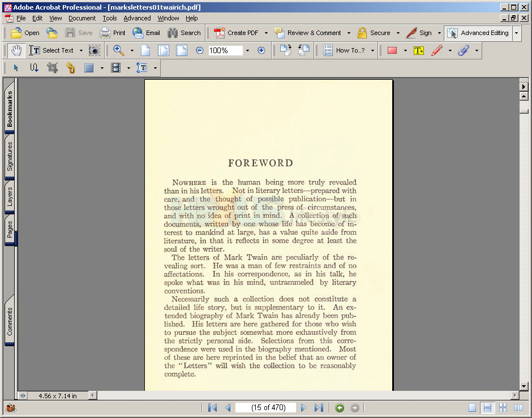The width and height of the screenshot is (532, 418).
Task: Open the Advanced menu
Action: click(x=137, y=18)
